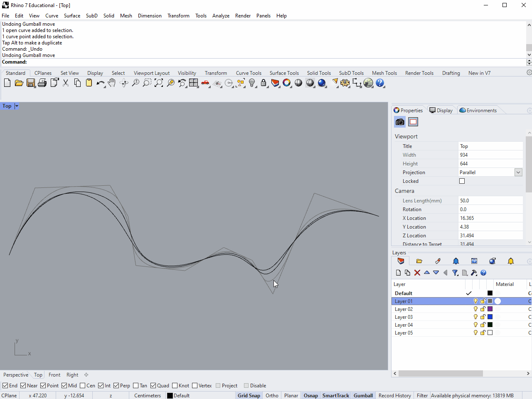This screenshot has width=532, height=399.
Task: Click the new layer blank page icon
Action: tap(398, 273)
